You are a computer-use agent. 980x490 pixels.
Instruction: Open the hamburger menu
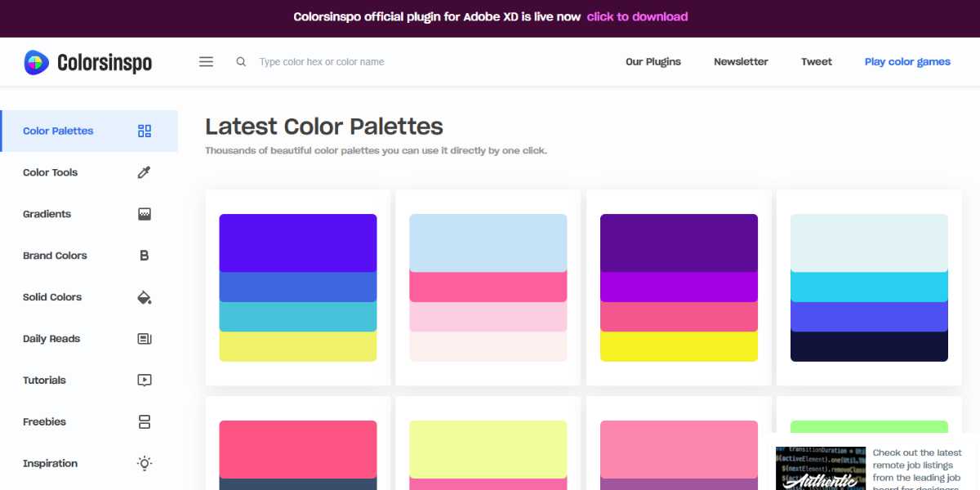pyautogui.click(x=206, y=61)
